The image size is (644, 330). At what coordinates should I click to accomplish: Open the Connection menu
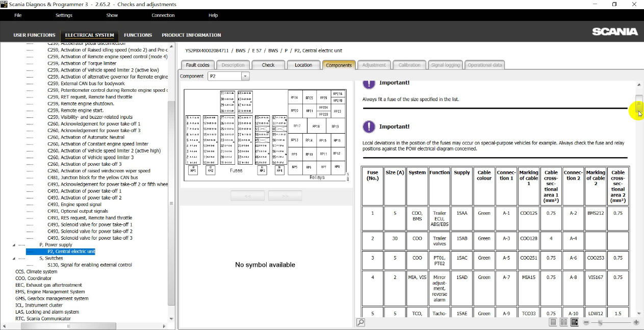coord(163,15)
